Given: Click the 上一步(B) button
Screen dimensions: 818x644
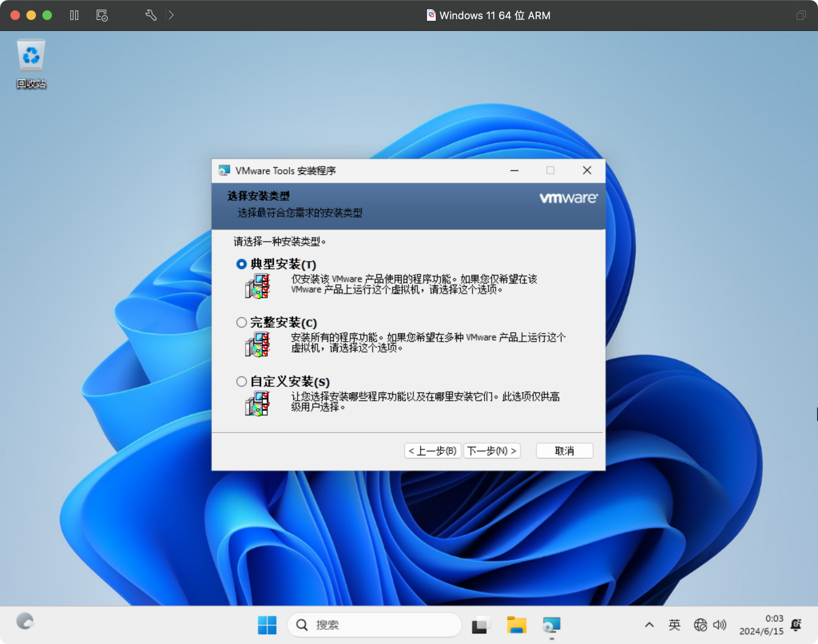Looking at the screenshot, I should coord(433,451).
